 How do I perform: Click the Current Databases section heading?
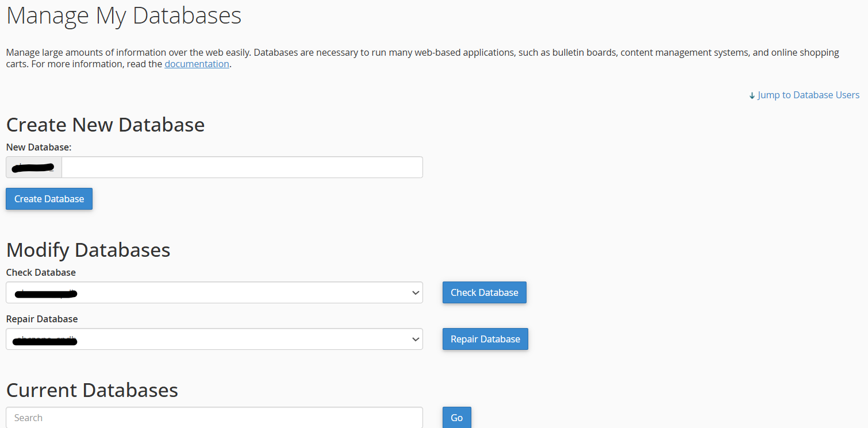pos(92,390)
